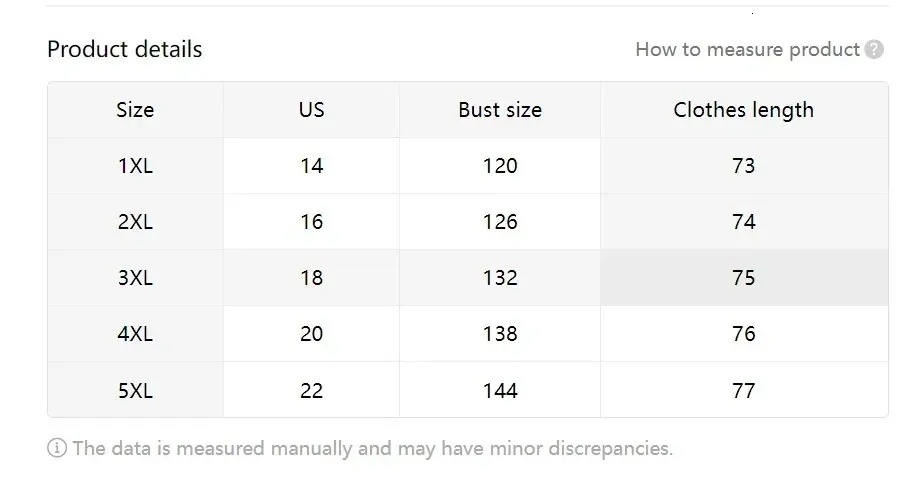Image resolution: width=919 pixels, height=491 pixels.
Task: Click the US size 22 cell
Action: coord(311,390)
